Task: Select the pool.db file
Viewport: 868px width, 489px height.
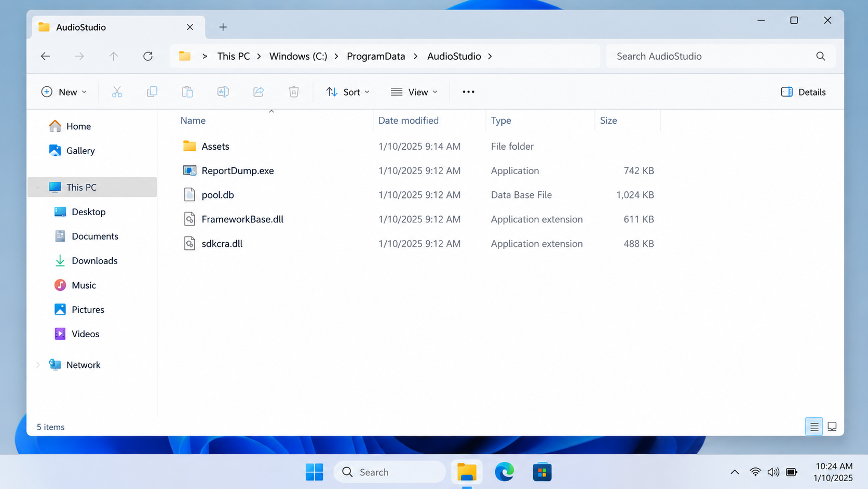Action: (x=218, y=195)
